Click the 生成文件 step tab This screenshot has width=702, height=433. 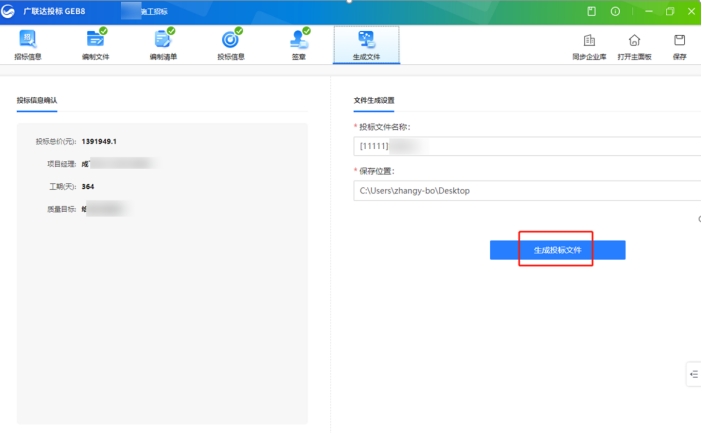point(366,45)
